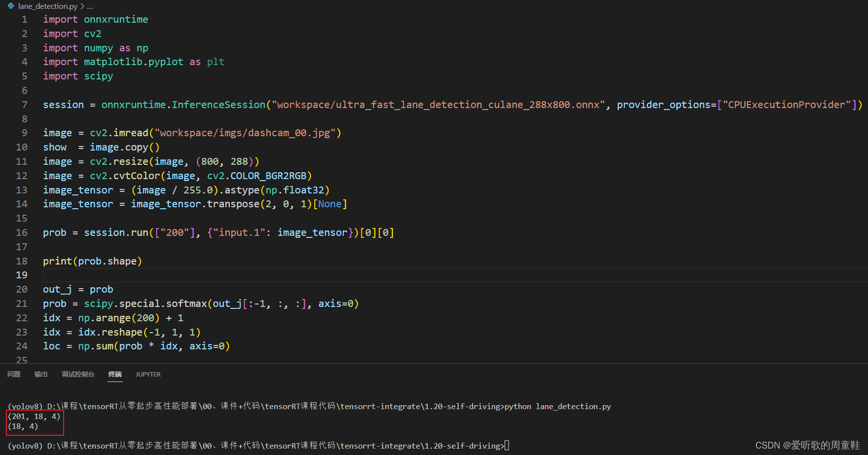868x455 pixels.
Task: Click 'session.run' on line 16
Action: pos(116,232)
